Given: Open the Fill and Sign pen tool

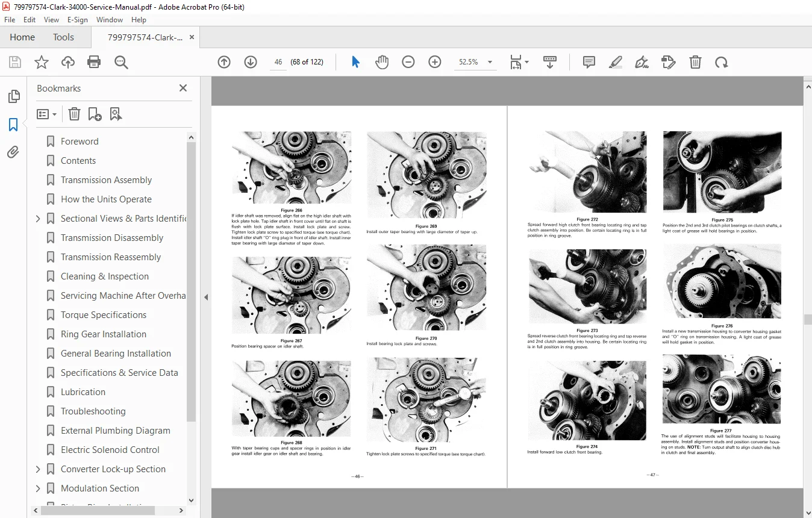Looking at the screenshot, I should click(642, 62).
